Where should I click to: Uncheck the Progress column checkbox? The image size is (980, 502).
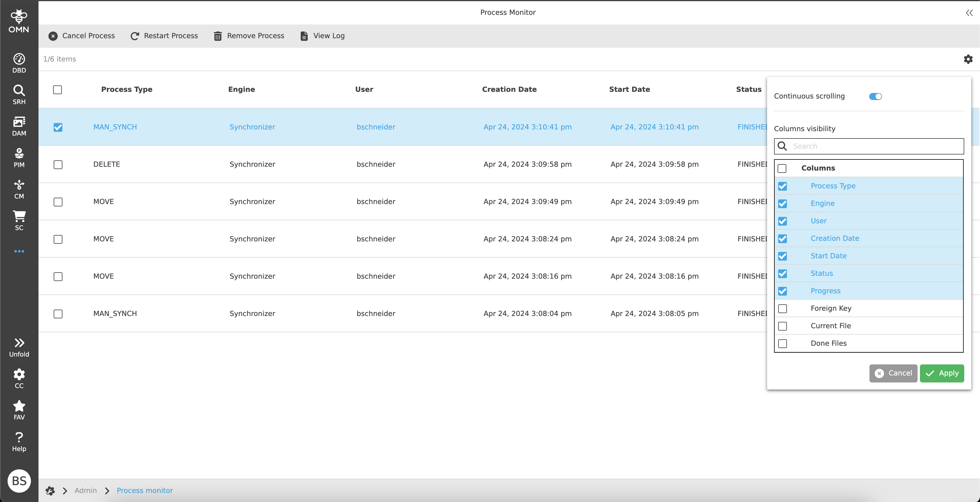coord(782,291)
